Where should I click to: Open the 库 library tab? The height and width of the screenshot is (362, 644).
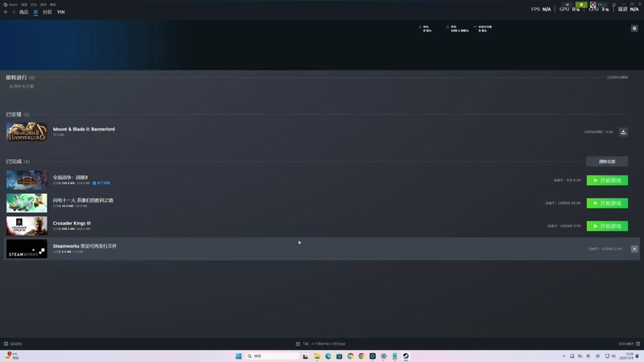click(x=35, y=12)
